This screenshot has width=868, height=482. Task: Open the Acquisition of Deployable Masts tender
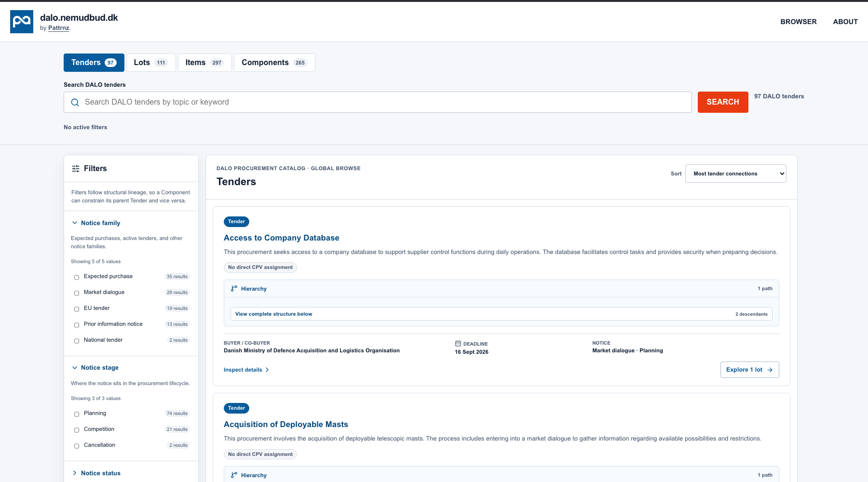[x=286, y=424]
